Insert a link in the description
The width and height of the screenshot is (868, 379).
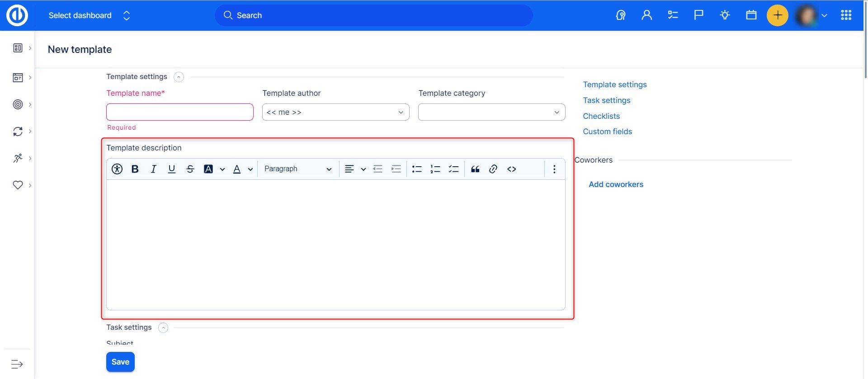click(x=493, y=169)
